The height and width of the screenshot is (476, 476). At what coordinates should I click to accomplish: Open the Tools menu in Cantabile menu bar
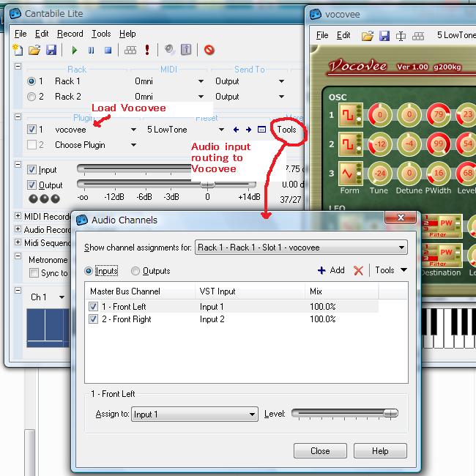coord(101,34)
